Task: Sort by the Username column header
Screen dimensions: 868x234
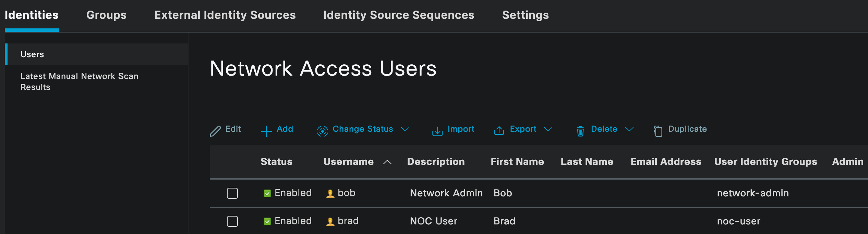Action: [348, 161]
